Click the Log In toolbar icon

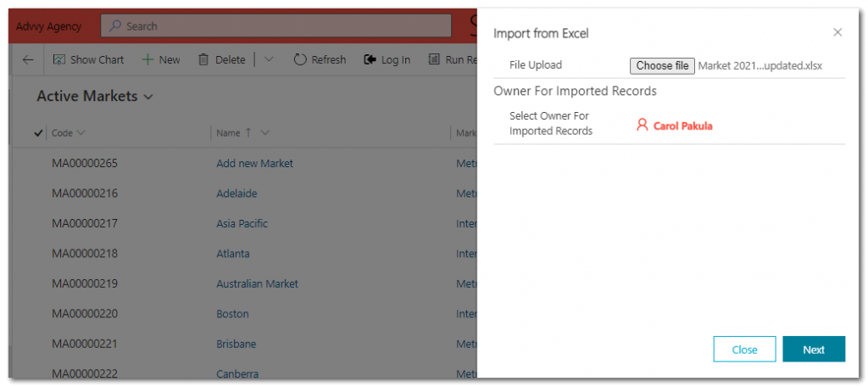click(x=370, y=59)
